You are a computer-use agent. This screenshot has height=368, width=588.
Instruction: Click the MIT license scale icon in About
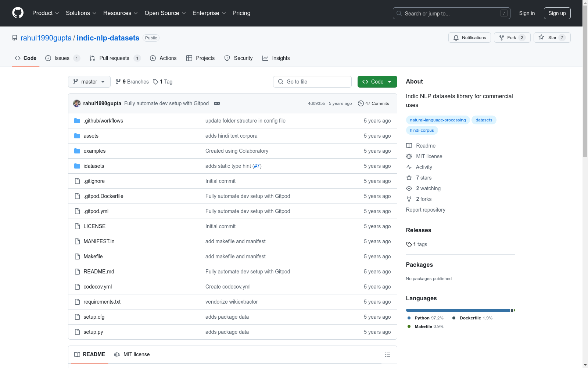409,156
